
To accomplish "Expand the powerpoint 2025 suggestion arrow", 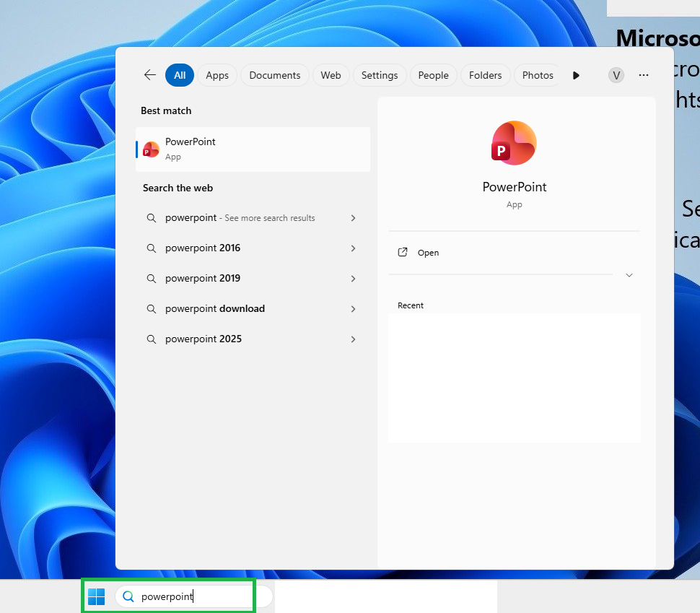I will coord(353,339).
